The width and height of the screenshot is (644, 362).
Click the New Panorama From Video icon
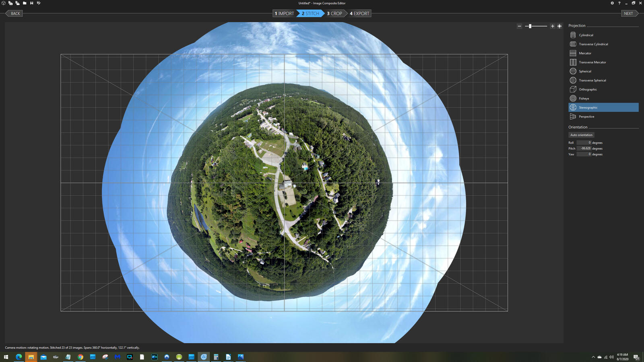pyautogui.click(x=17, y=3)
